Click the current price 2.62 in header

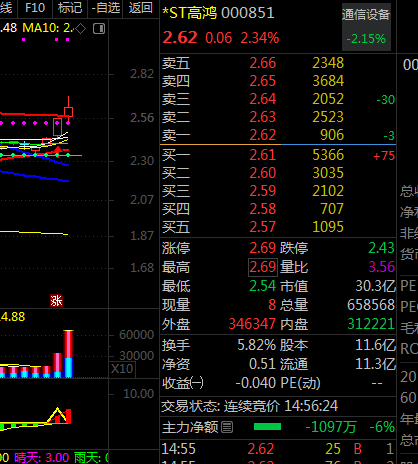tap(180, 38)
